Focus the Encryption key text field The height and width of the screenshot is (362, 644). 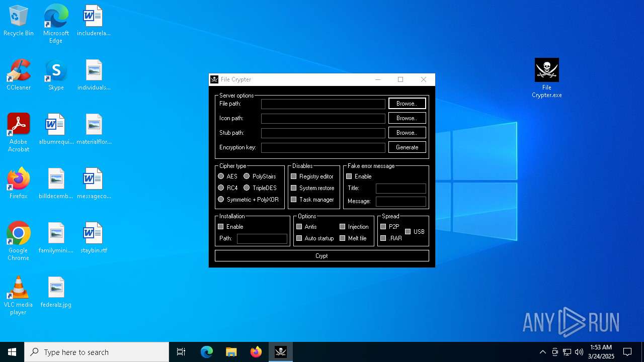click(x=323, y=148)
